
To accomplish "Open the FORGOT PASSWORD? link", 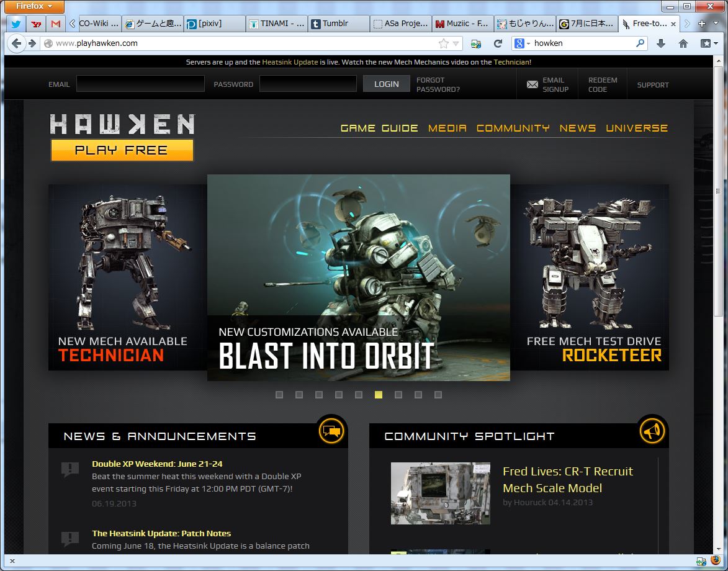I will point(438,84).
